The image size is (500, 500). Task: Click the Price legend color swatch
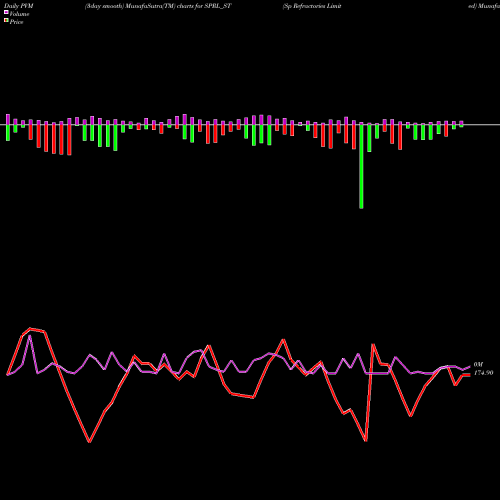click(x=6, y=21)
